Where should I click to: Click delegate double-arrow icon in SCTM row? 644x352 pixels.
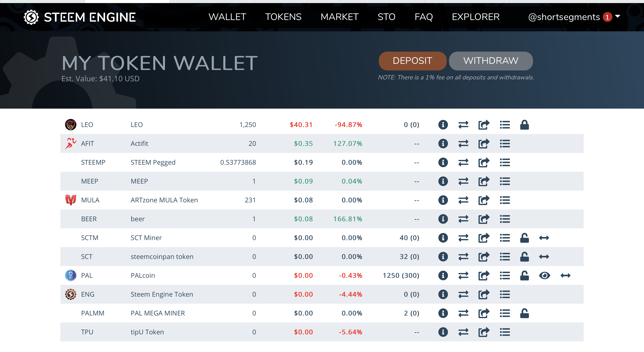[544, 238]
